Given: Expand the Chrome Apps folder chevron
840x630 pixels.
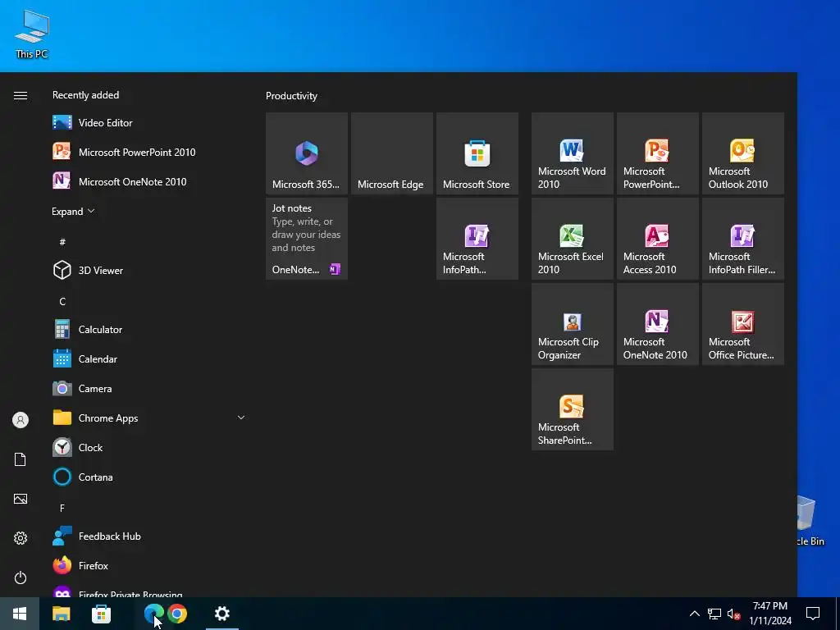Looking at the screenshot, I should tap(241, 418).
